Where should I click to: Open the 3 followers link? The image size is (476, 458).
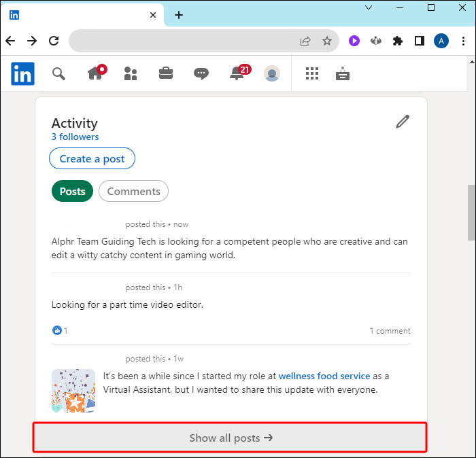click(75, 137)
